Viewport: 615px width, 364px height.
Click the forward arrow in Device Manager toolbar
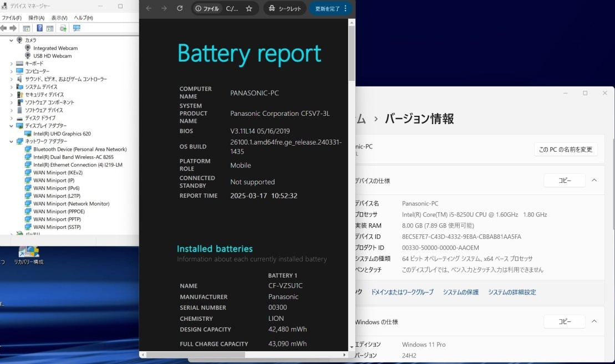13,28
